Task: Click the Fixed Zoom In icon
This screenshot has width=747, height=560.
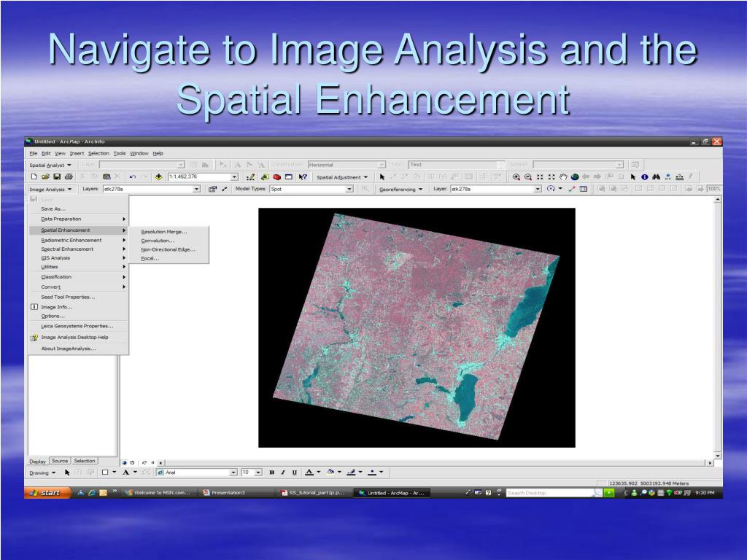Action: pyautogui.click(x=540, y=176)
